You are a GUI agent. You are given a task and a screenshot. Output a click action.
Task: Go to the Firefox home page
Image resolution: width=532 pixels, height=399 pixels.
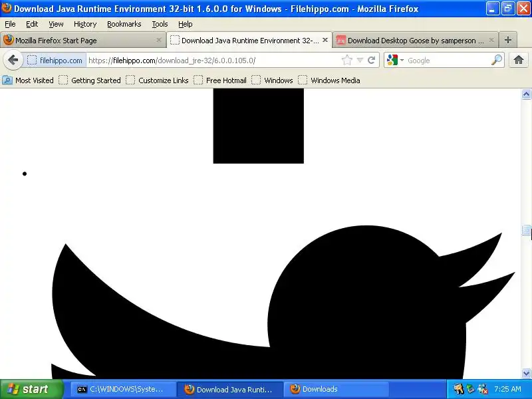point(519,61)
